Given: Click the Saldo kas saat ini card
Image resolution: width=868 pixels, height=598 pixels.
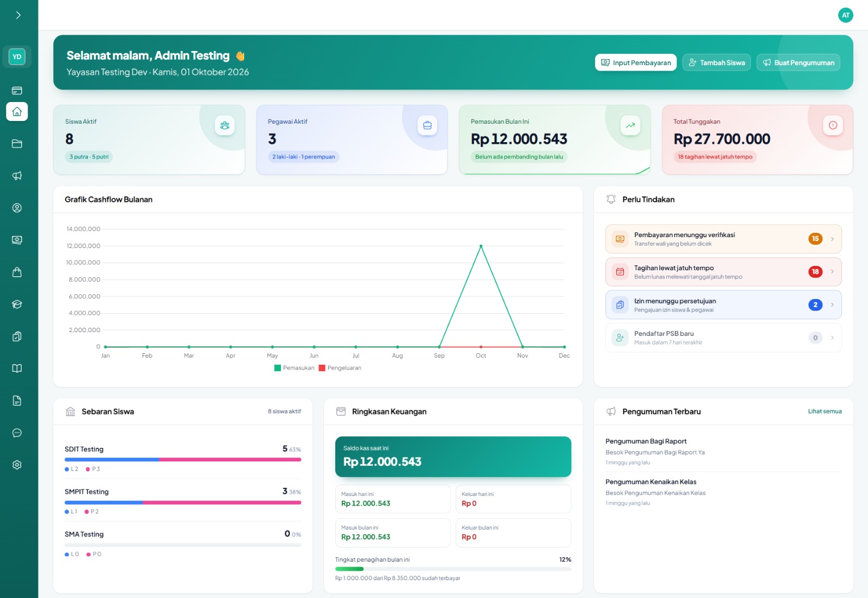Looking at the screenshot, I should click(x=453, y=457).
